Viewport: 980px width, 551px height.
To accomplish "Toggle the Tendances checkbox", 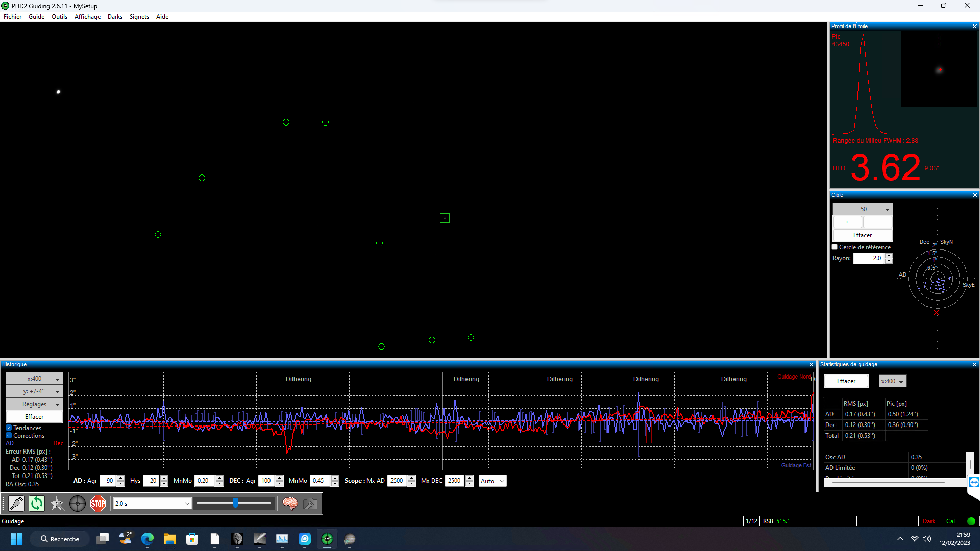I will 9,428.
